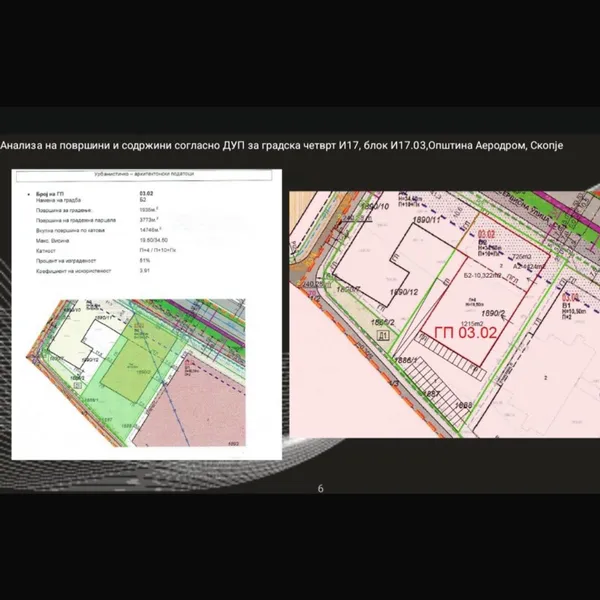
Task: Click the 'Катност' row label
Action: tap(46, 251)
